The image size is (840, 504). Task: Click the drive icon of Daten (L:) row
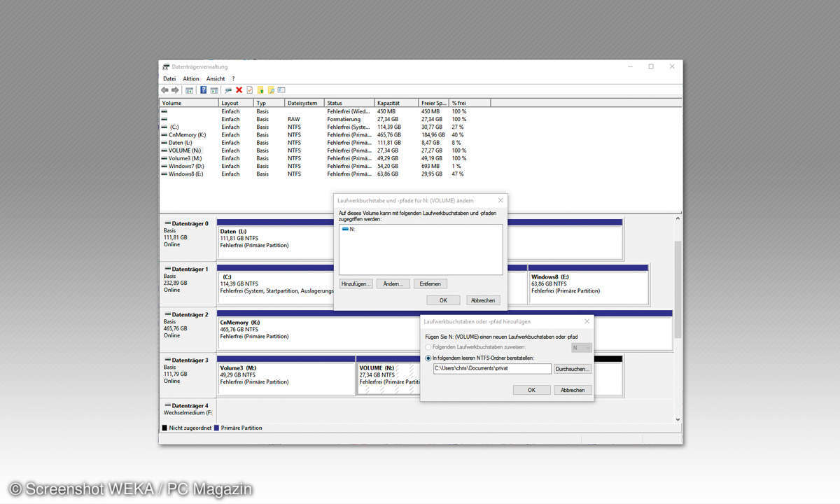[164, 143]
